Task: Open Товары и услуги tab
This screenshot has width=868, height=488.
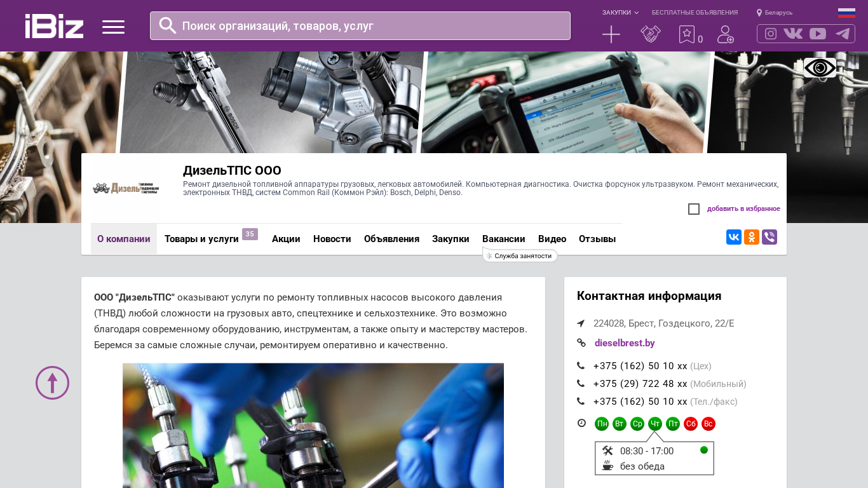Action: coord(201,239)
